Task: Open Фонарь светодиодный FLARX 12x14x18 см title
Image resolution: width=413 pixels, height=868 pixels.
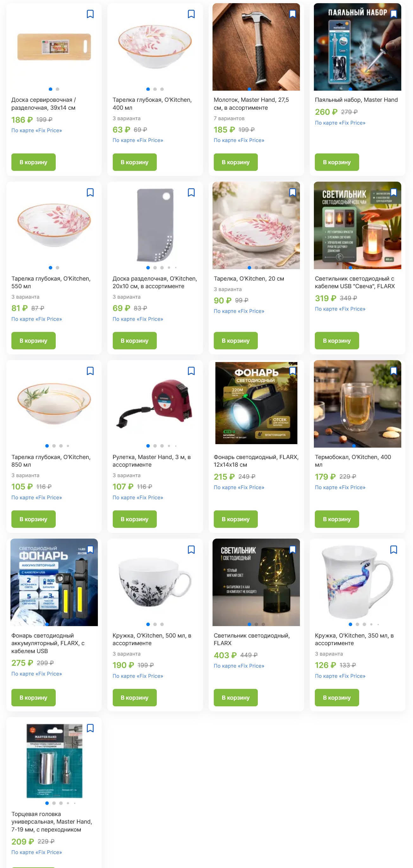Action: point(256,461)
